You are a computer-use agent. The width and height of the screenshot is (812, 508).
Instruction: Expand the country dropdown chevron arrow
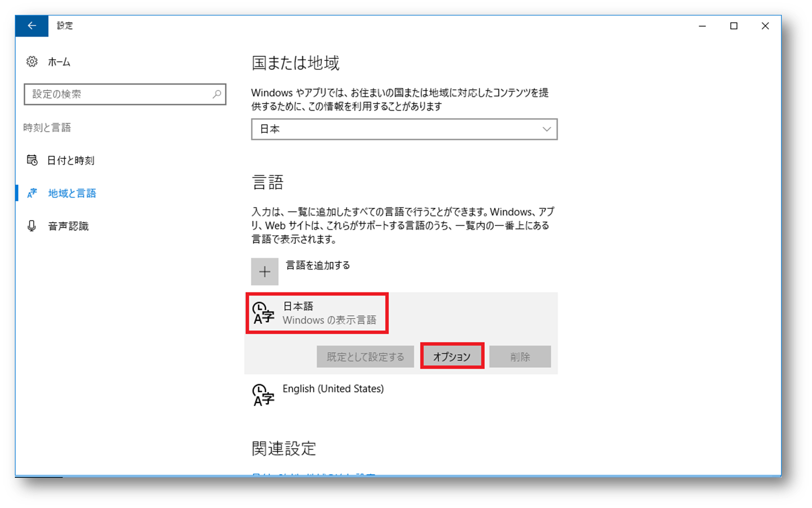547,129
